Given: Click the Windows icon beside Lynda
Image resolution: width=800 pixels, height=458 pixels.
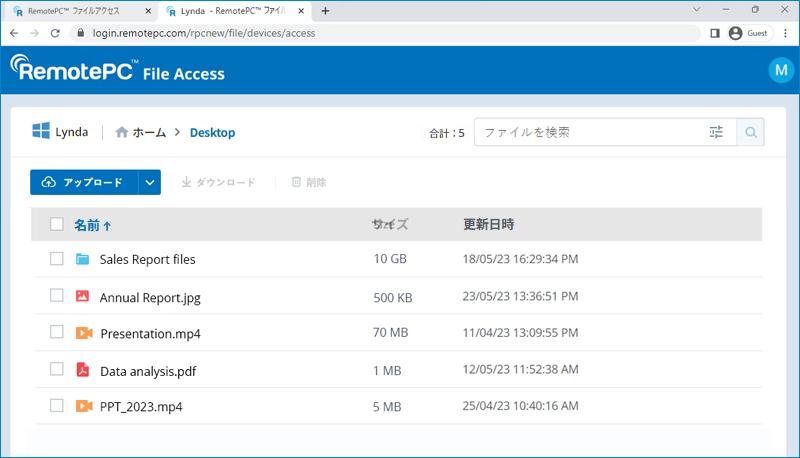Looking at the screenshot, I should coord(41,131).
